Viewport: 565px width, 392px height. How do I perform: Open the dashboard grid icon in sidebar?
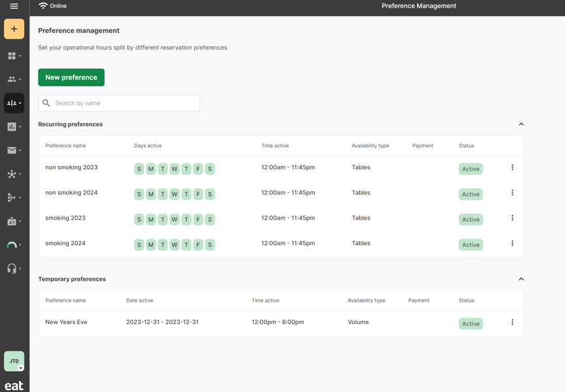click(x=12, y=56)
